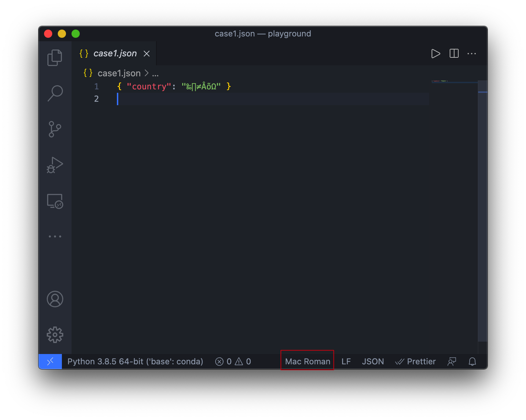
Task: Click case1.json breadcrumb item
Action: pos(119,73)
